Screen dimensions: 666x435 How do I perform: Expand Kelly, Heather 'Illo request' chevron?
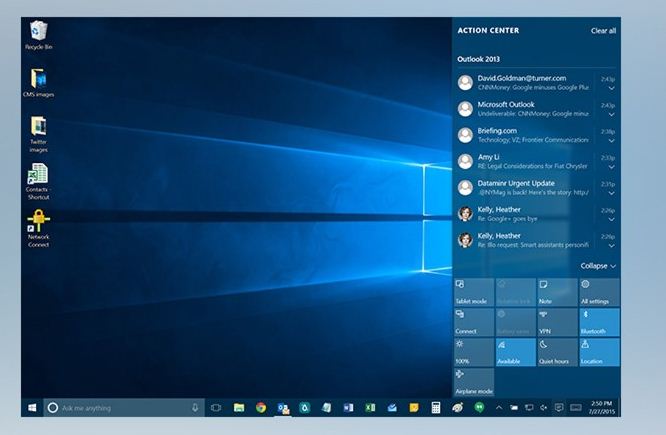611,246
